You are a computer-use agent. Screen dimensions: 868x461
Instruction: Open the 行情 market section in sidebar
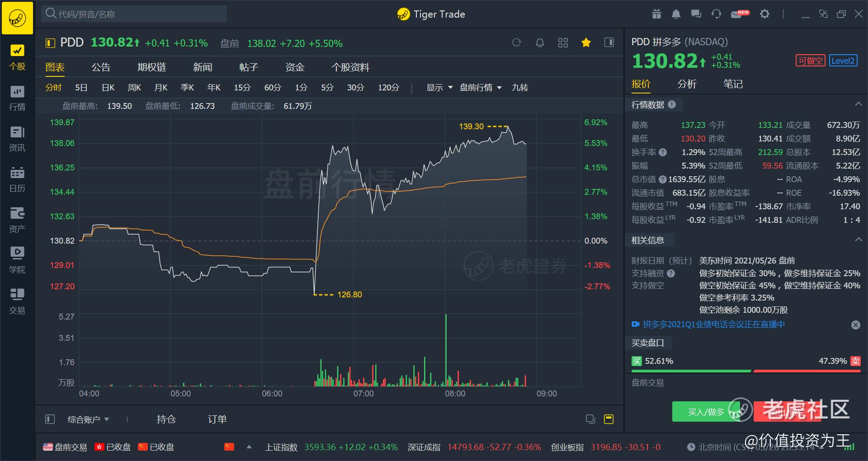point(17,99)
